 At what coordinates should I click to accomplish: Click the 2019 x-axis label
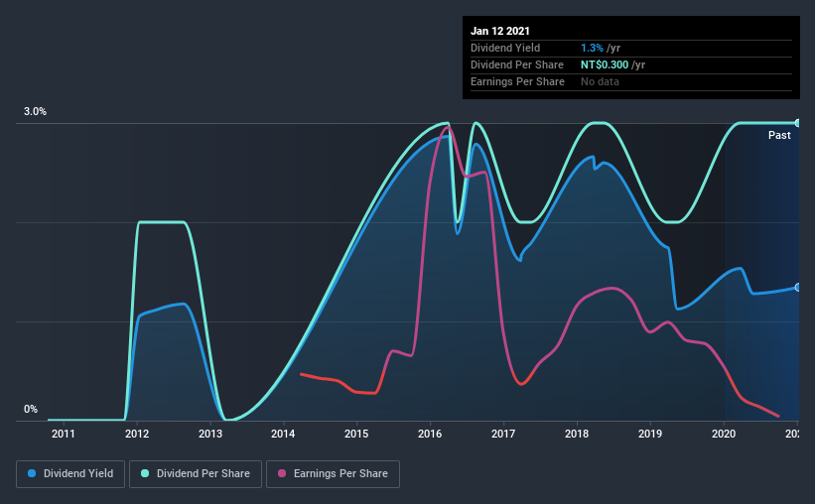coord(650,434)
